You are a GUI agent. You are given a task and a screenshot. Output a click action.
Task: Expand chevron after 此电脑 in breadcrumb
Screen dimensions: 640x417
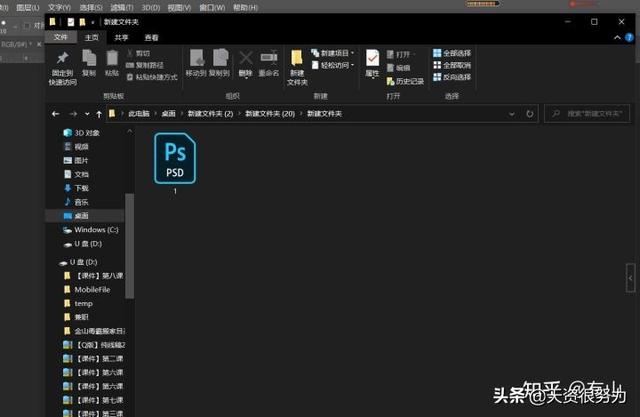pos(156,113)
